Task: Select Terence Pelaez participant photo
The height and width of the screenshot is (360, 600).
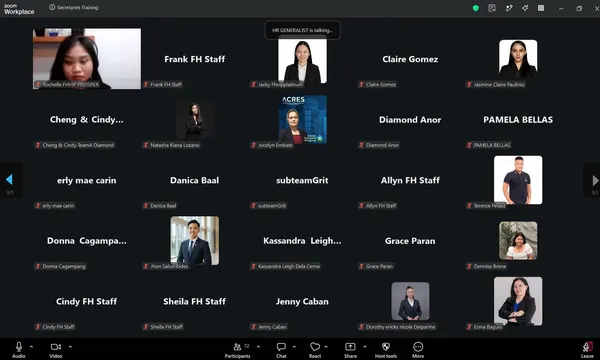Action: [x=518, y=180]
